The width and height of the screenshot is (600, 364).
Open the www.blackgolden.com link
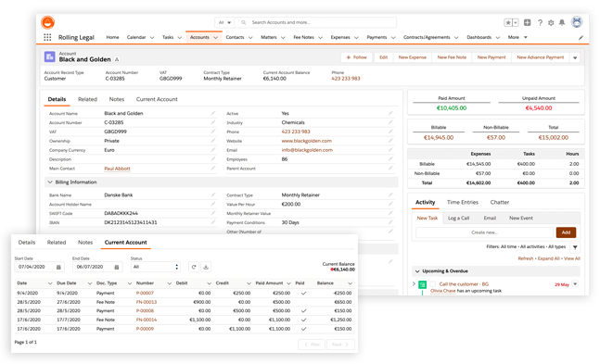[x=307, y=141]
